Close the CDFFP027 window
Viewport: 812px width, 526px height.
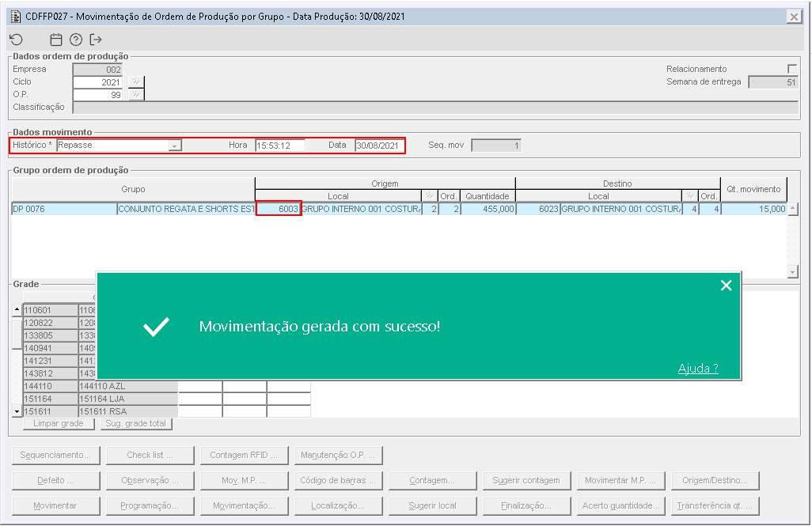(794, 17)
